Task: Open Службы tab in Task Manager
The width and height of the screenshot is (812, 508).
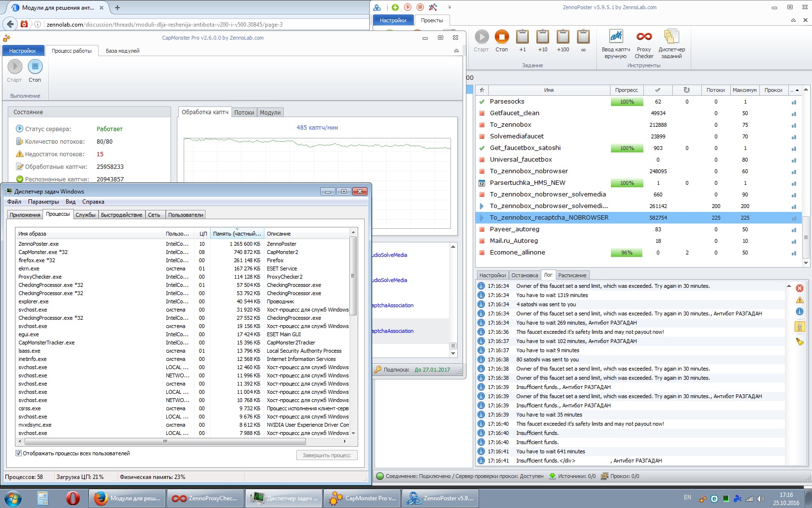Action: (86, 215)
